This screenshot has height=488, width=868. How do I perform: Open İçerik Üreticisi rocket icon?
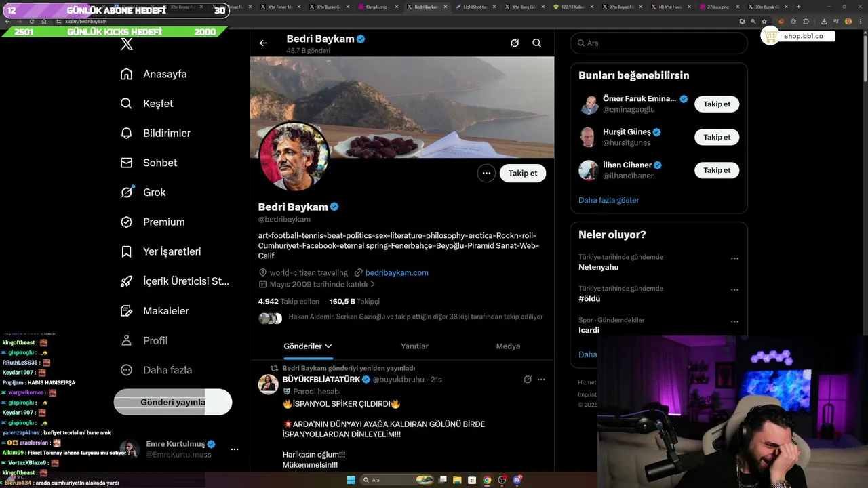[126, 281]
